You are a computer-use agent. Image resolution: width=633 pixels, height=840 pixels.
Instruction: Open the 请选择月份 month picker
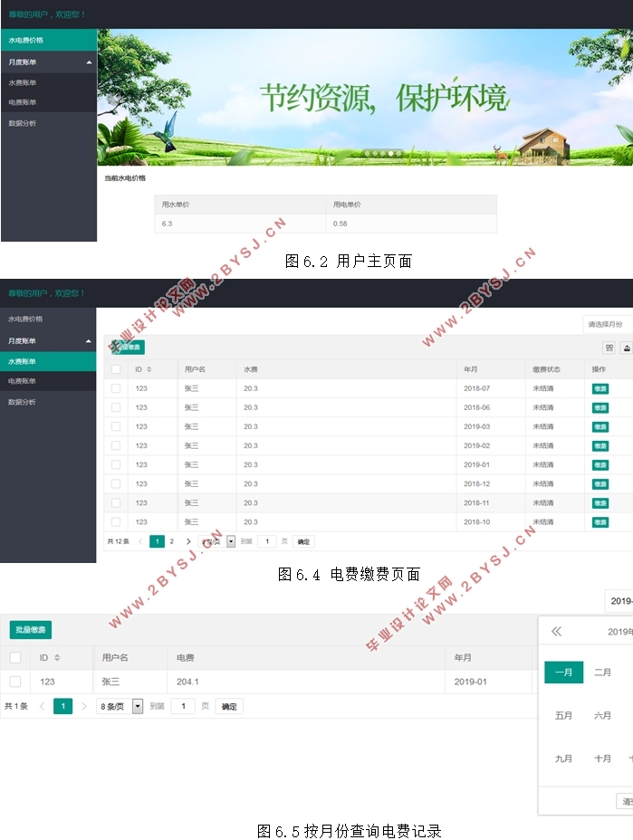point(608,324)
